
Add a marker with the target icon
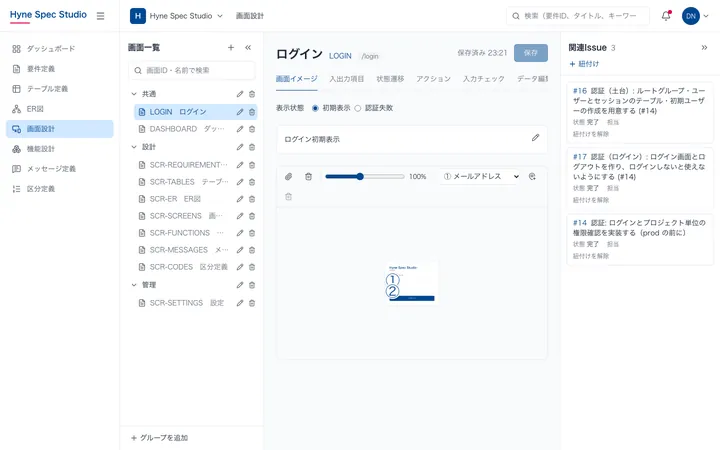point(532,176)
